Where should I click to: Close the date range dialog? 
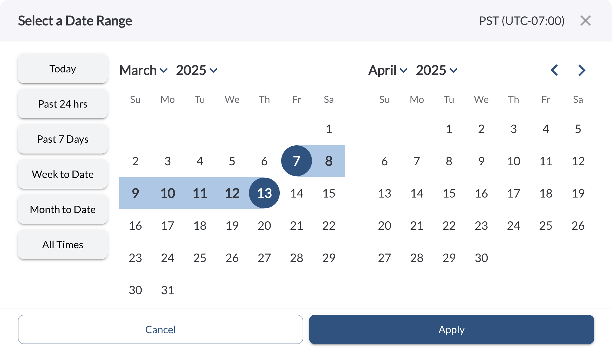pyautogui.click(x=585, y=21)
